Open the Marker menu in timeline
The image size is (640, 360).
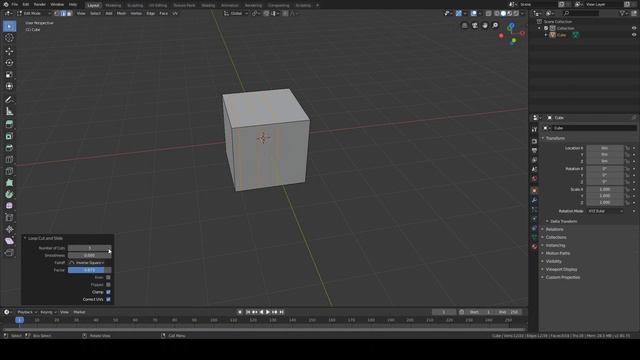[x=79, y=312]
